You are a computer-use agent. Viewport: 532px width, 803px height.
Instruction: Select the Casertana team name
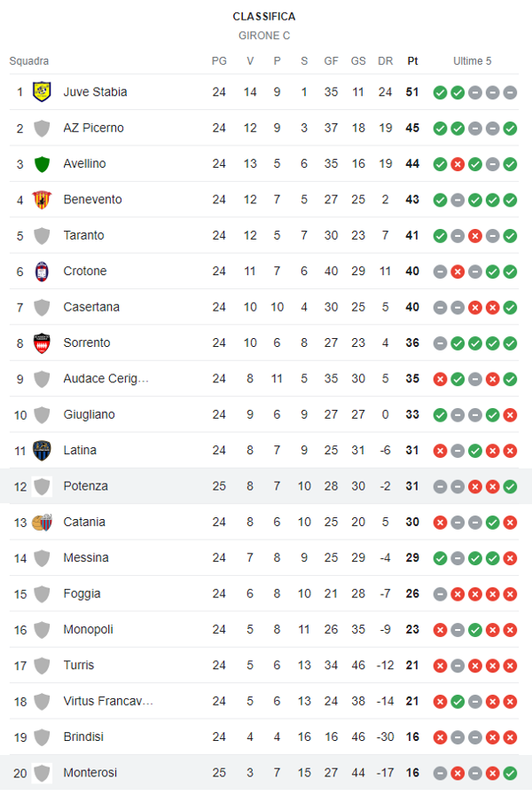click(x=90, y=307)
